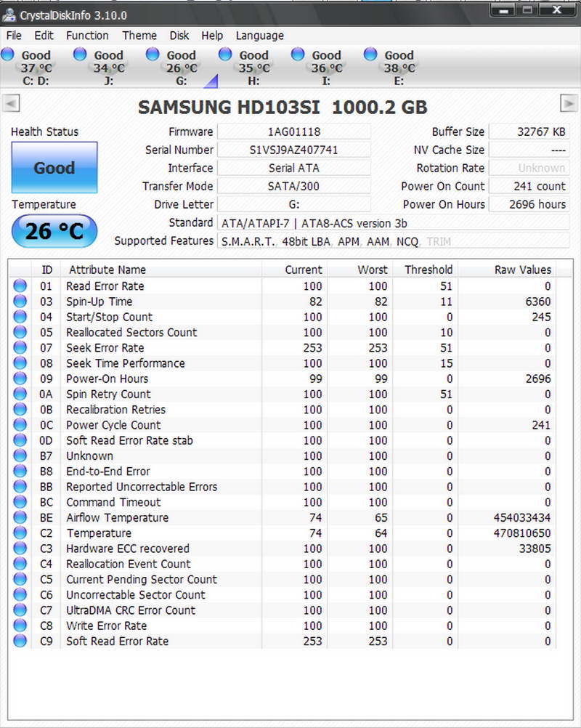The image size is (581, 728).
Task: Go to next disk with right arrow
Action: pos(569,103)
